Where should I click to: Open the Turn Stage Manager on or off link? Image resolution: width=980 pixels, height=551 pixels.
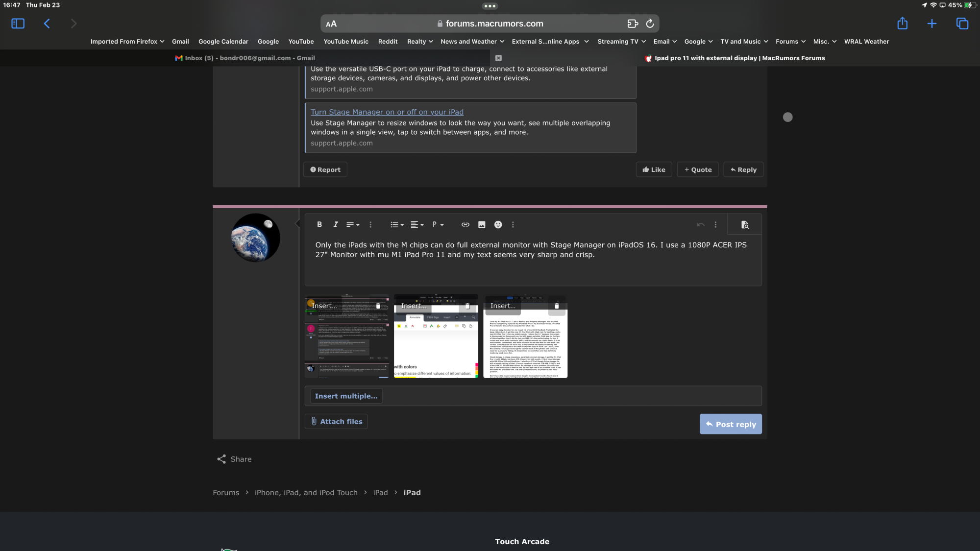click(x=387, y=112)
